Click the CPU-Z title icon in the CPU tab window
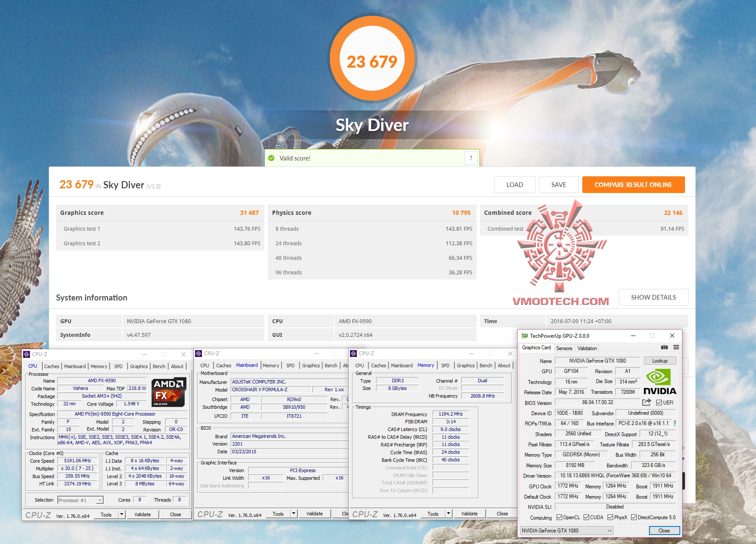This screenshot has height=544, width=756. [x=27, y=354]
